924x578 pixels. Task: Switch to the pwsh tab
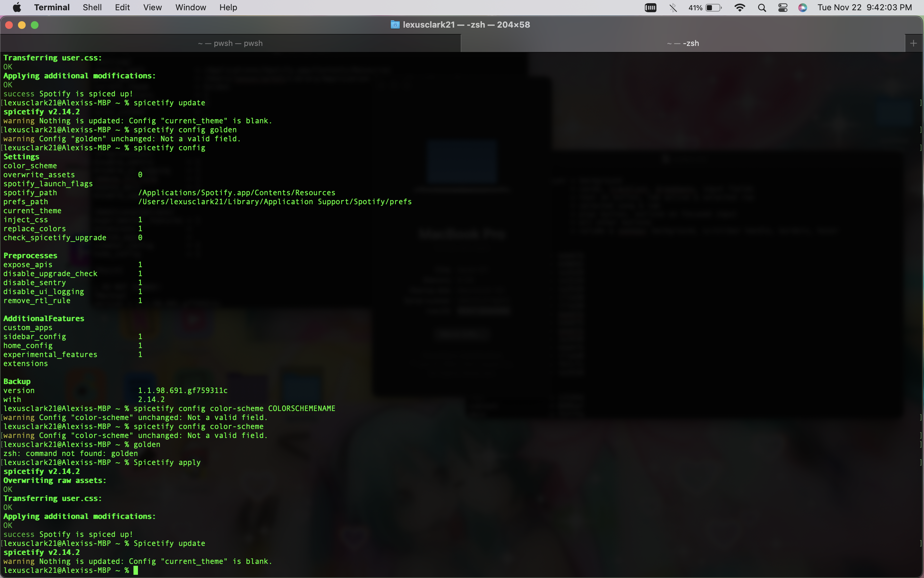tap(230, 43)
